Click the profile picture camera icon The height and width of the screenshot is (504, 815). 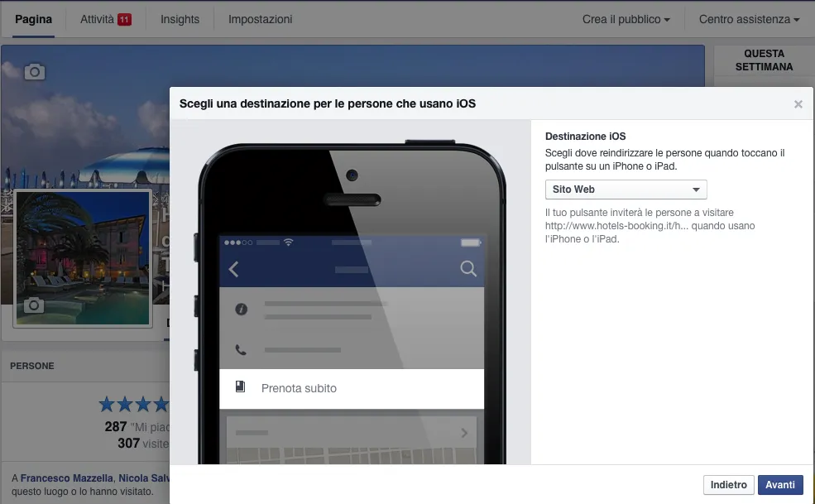[x=33, y=305]
